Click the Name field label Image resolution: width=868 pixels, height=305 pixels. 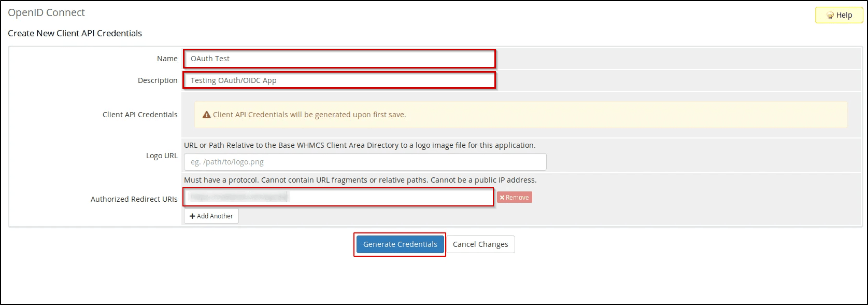[x=167, y=59]
